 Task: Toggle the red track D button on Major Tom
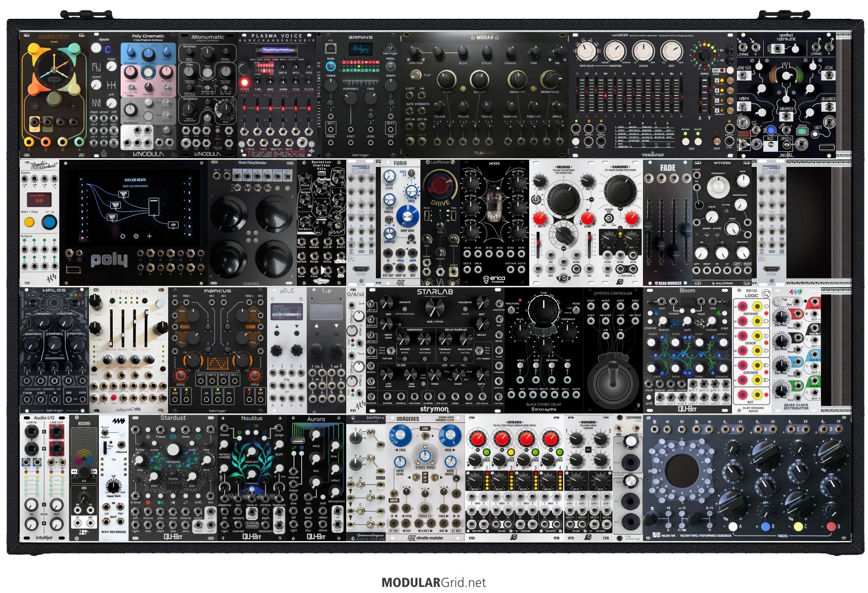[831, 526]
